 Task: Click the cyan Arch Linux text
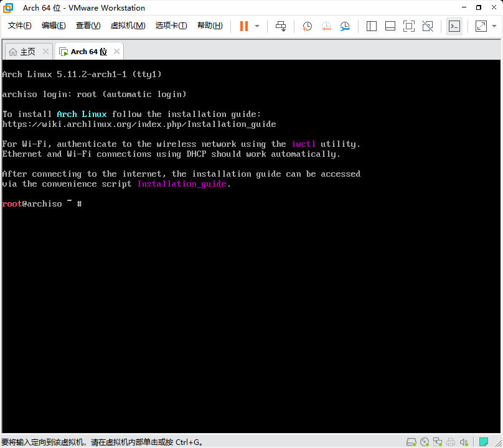pos(82,114)
